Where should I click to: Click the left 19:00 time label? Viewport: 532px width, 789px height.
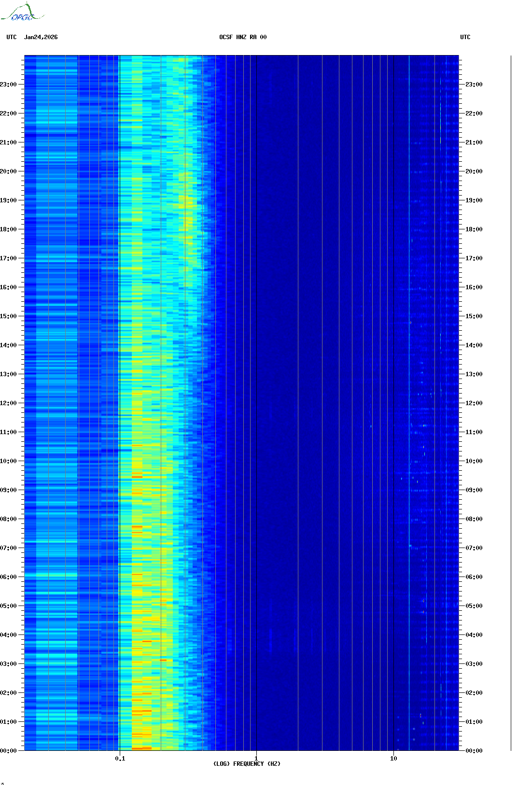pos(8,200)
